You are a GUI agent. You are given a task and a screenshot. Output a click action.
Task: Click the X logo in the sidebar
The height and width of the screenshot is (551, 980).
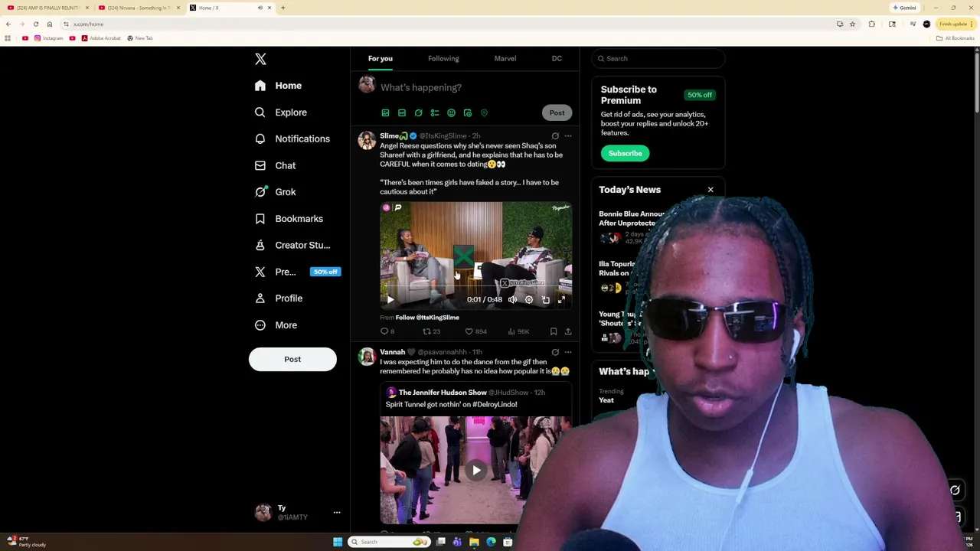(x=260, y=59)
